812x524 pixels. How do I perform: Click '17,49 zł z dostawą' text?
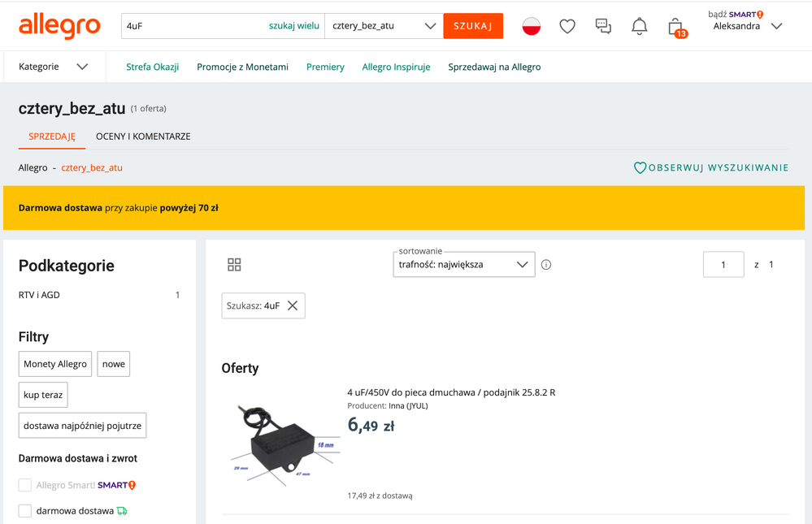(x=380, y=496)
